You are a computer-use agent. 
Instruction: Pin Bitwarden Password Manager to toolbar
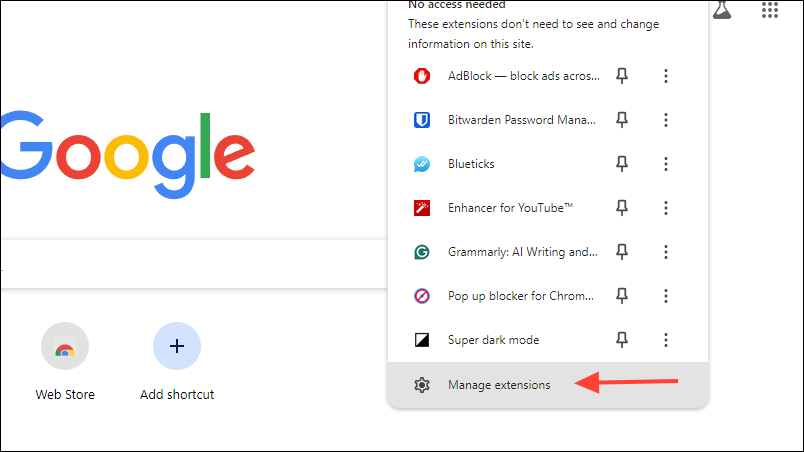click(x=622, y=120)
